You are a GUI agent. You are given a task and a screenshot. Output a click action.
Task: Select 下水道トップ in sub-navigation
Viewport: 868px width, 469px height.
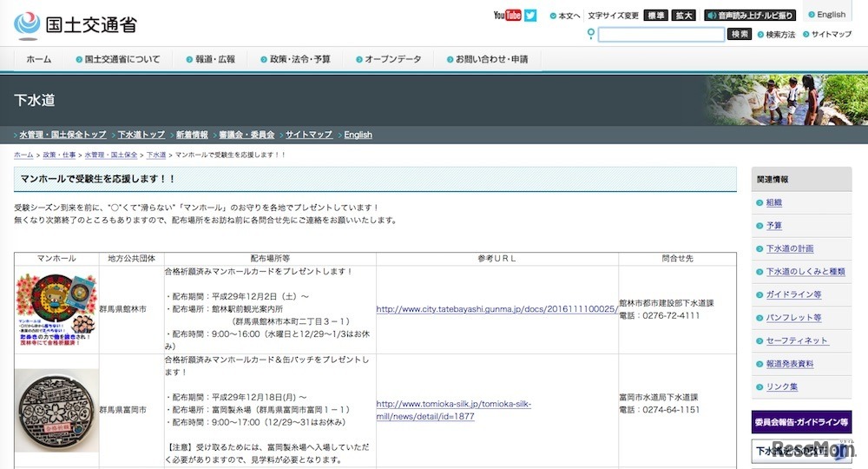coord(141,135)
